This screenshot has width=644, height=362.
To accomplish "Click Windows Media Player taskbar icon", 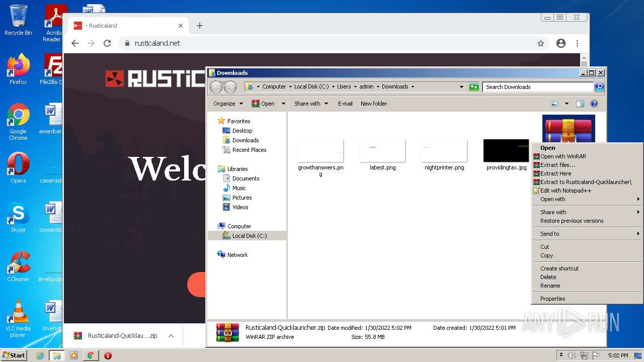I will click(x=73, y=355).
